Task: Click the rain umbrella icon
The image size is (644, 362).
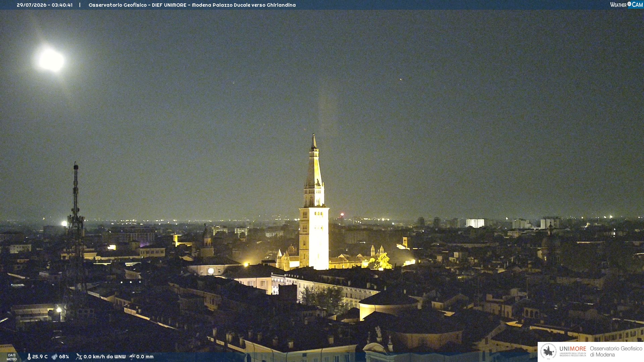Action: click(132, 357)
